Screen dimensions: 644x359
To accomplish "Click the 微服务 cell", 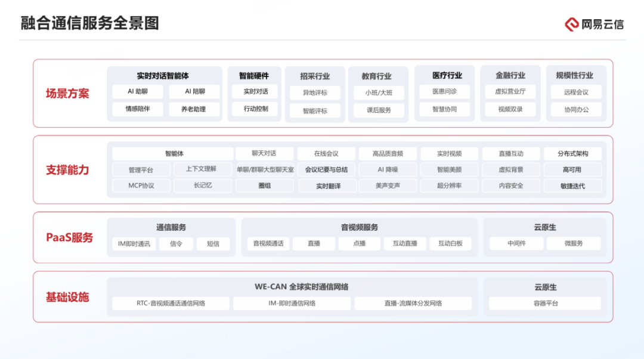I will click(x=574, y=243).
